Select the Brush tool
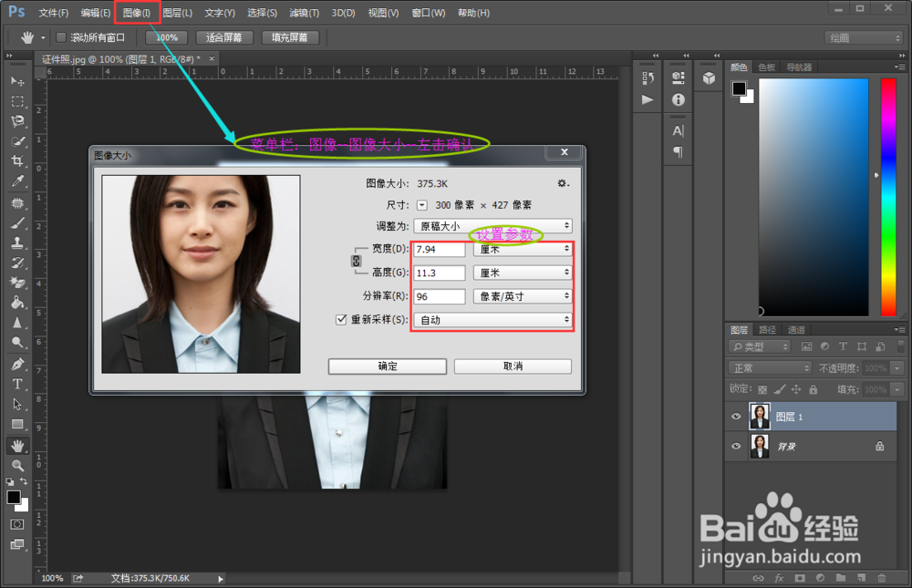The width and height of the screenshot is (912, 588). coord(17,222)
